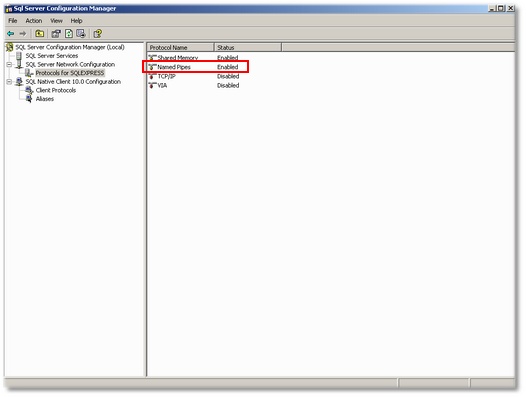Screen dimensions: 526x398
Task: Click the Refresh toolbar icon
Action: (69, 34)
